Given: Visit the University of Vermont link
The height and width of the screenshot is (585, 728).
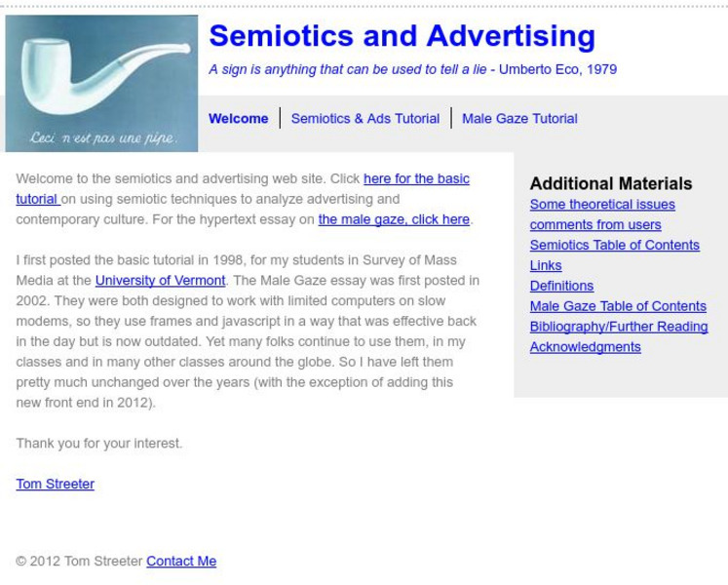Looking at the screenshot, I should 160,281.
